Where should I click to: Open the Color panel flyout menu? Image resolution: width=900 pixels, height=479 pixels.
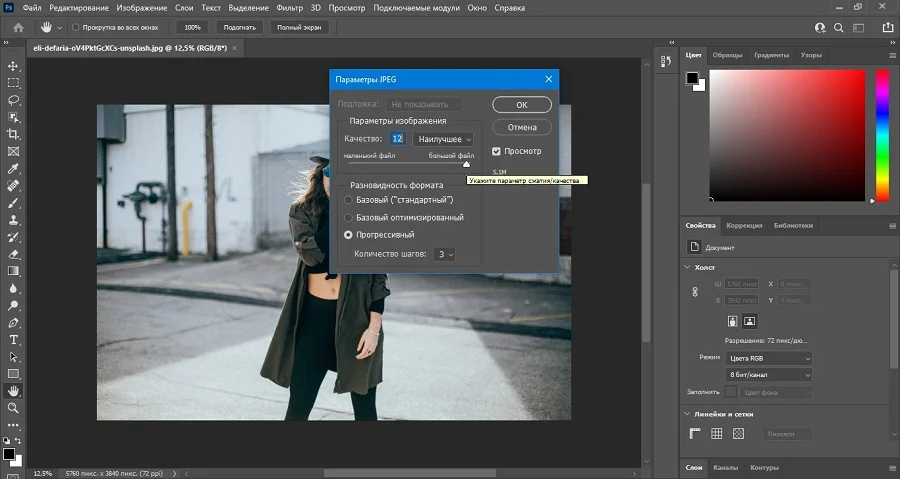(x=892, y=56)
